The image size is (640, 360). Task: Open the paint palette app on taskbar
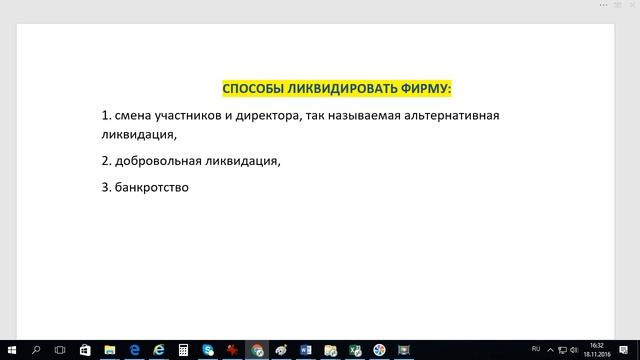281,350
